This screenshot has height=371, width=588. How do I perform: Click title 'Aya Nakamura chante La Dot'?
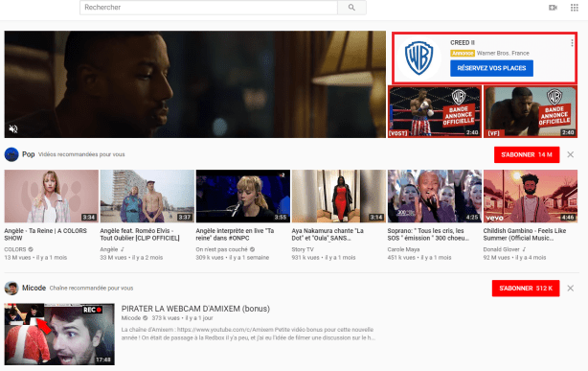(x=328, y=234)
